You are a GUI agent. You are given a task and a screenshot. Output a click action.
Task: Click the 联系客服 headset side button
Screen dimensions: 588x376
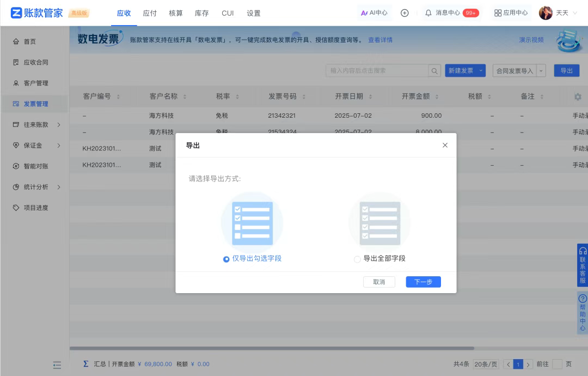583,265
